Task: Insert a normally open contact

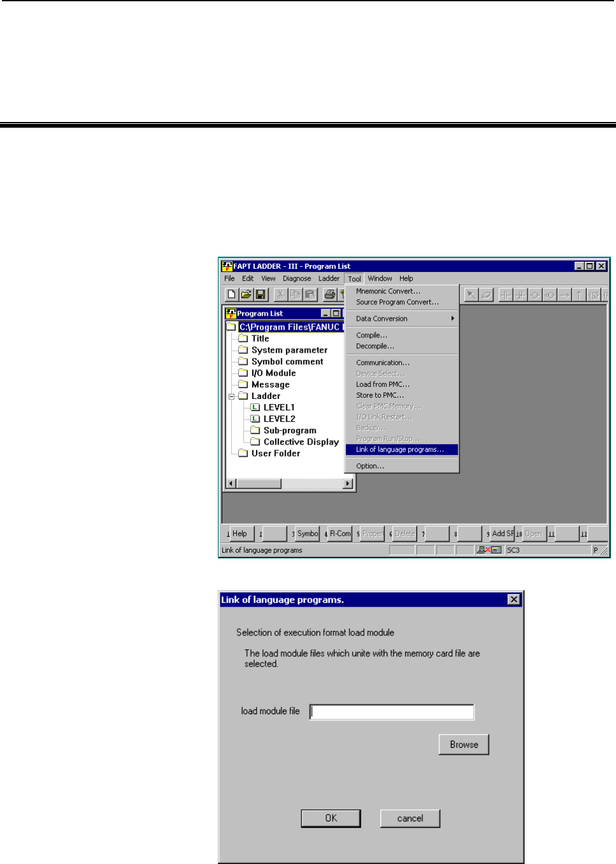Action: point(506,295)
